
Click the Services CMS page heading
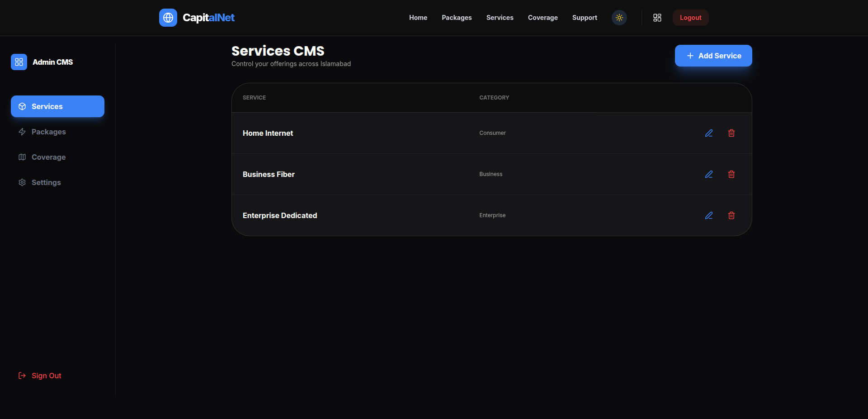pyautogui.click(x=278, y=51)
